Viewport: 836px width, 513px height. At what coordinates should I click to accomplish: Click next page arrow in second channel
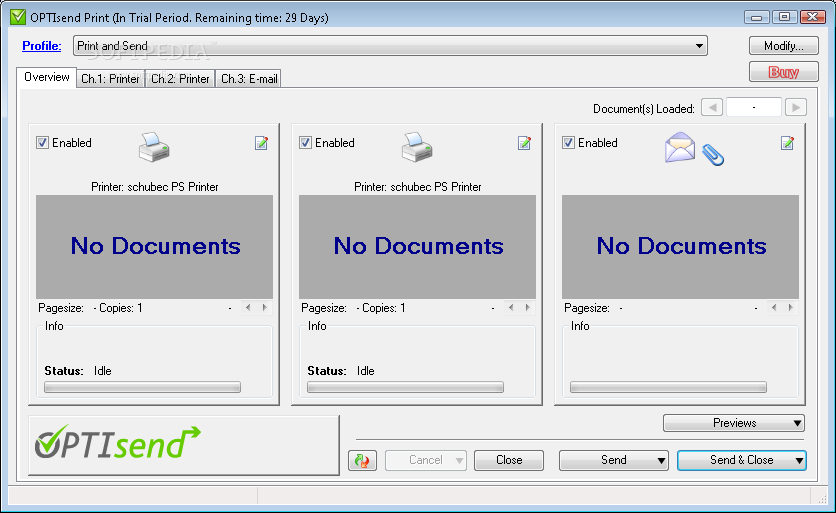point(527,307)
